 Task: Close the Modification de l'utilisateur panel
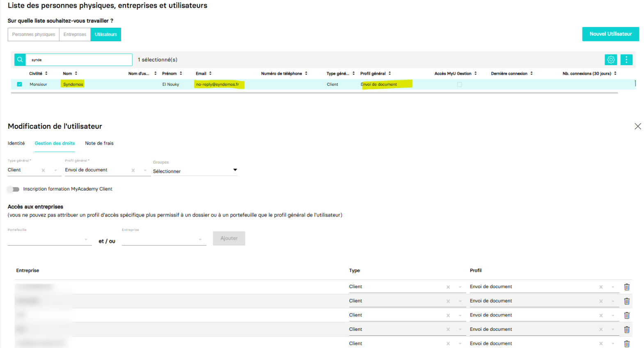[x=637, y=126]
